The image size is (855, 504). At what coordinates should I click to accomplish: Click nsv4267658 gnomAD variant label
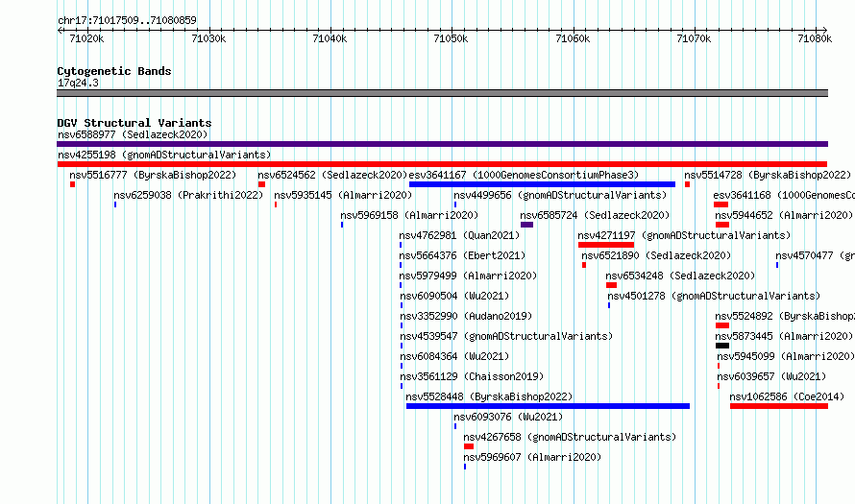click(x=570, y=437)
